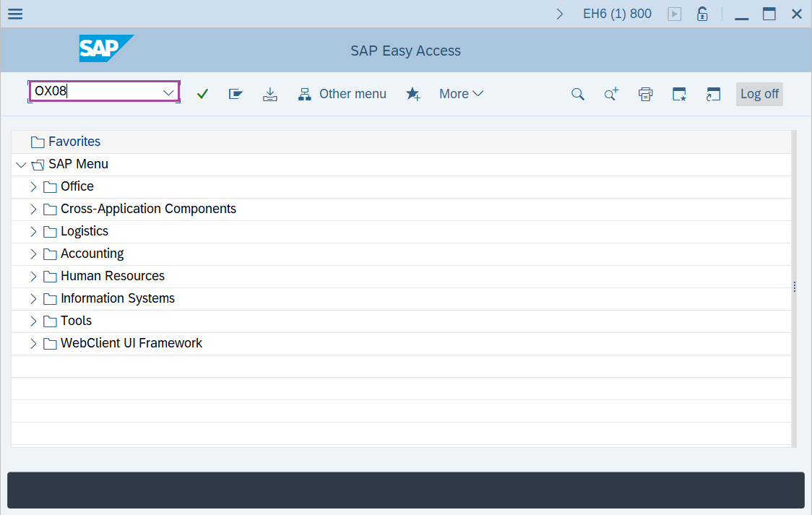Open the create shortcut on desktop icon

coord(679,93)
